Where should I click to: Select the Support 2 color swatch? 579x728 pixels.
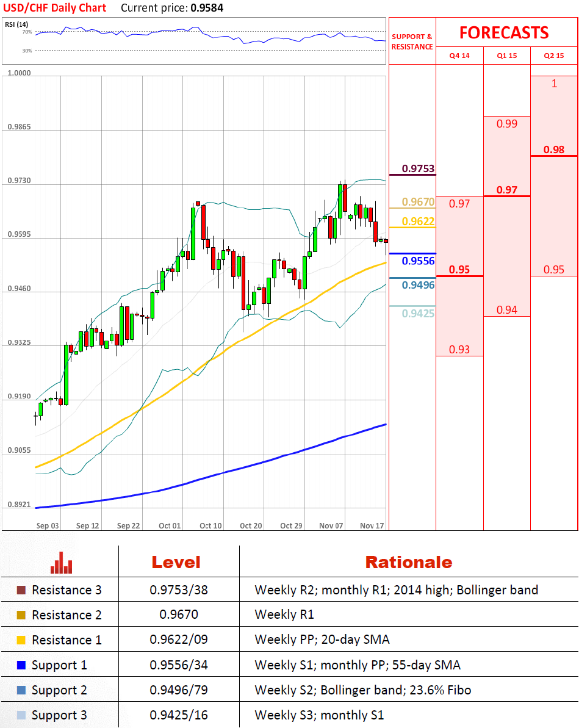click(x=21, y=690)
